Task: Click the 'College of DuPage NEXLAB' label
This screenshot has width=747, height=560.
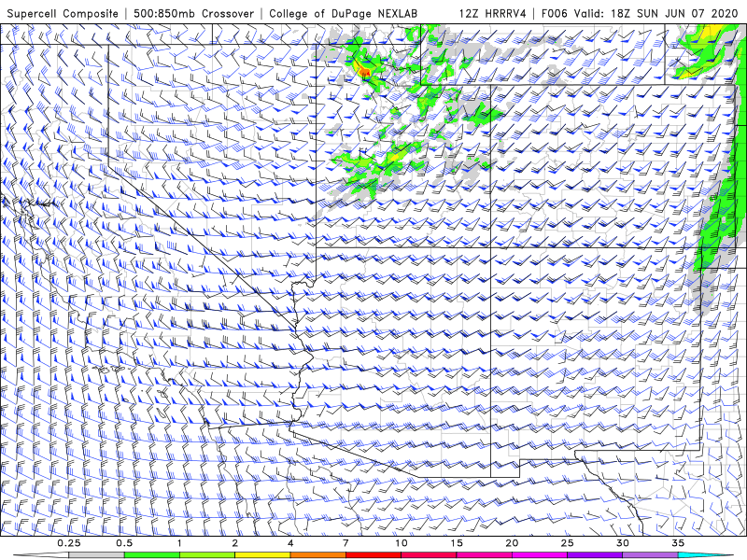Action: pos(343,13)
